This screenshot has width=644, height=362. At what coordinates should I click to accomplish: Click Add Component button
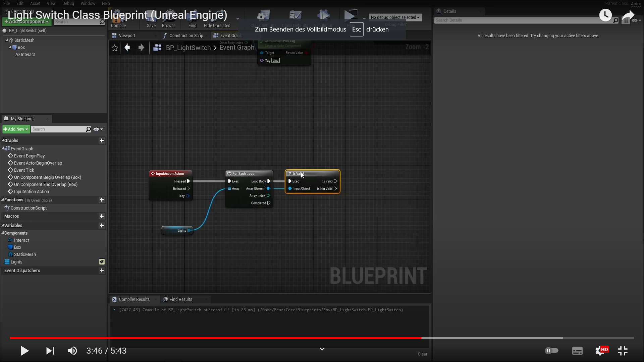tap(26, 21)
